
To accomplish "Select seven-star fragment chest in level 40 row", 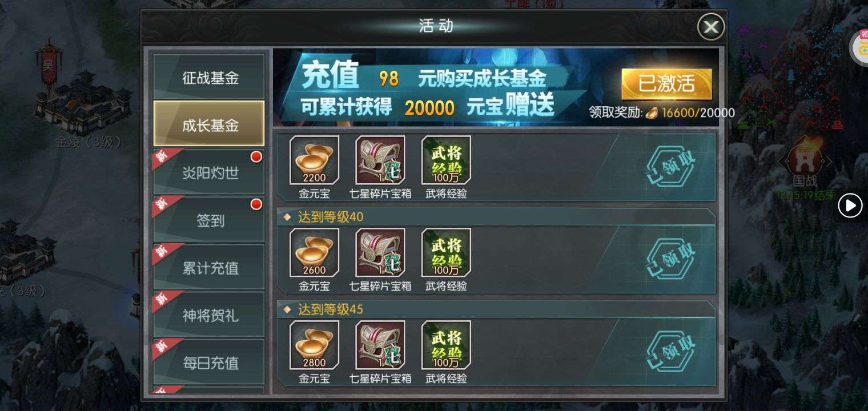I will [380, 252].
